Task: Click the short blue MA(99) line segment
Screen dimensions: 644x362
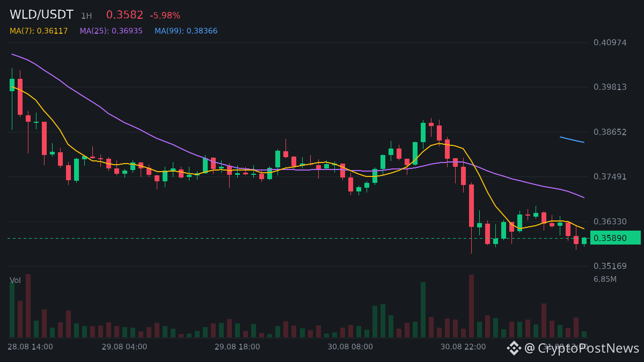Action: pos(572,139)
